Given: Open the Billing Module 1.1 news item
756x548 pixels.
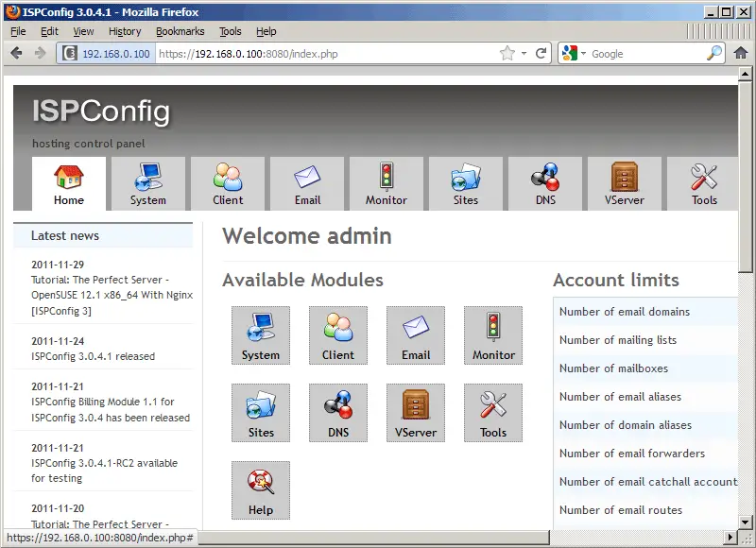Looking at the screenshot, I should [111, 410].
